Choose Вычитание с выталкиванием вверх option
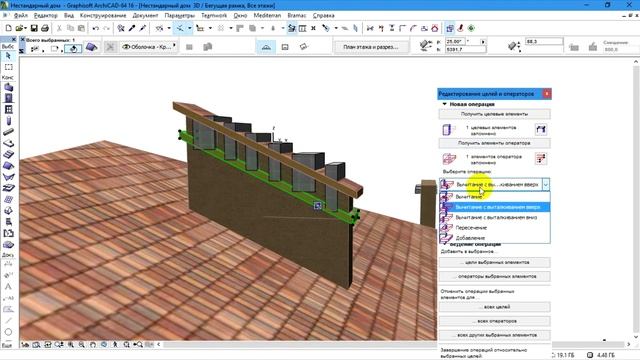Viewport: 640px width, 360px height. pos(495,207)
